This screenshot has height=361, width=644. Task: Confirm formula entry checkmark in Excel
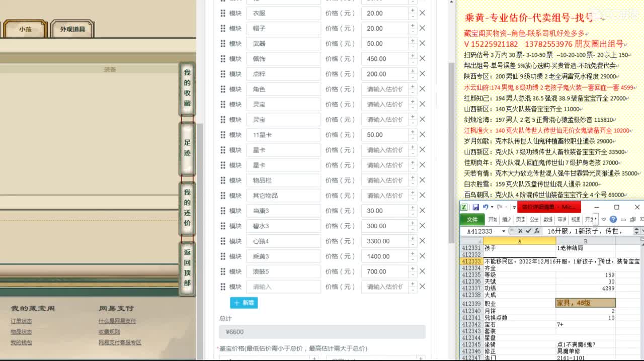pos(528,231)
